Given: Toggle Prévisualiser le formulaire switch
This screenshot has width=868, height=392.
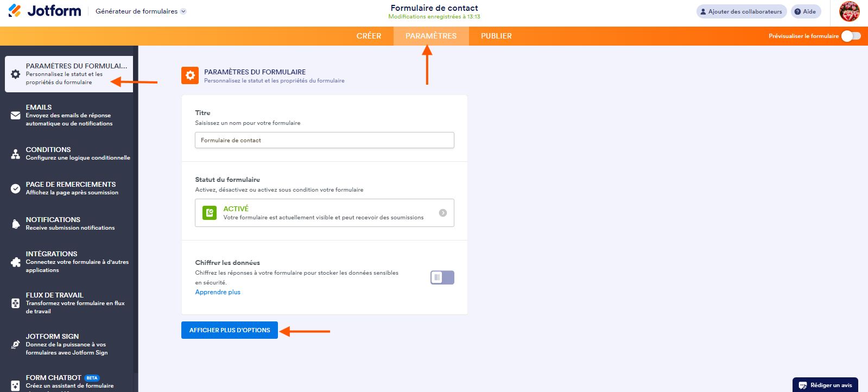Looking at the screenshot, I should (851, 36).
